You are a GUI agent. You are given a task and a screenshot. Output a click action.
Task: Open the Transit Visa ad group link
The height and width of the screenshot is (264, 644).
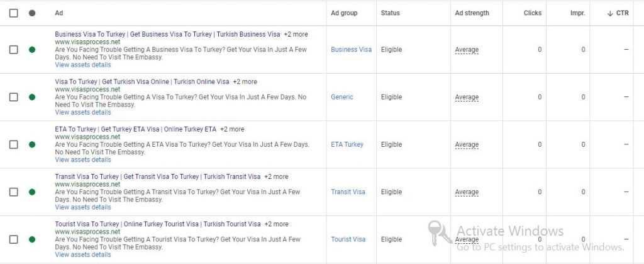[x=348, y=192]
